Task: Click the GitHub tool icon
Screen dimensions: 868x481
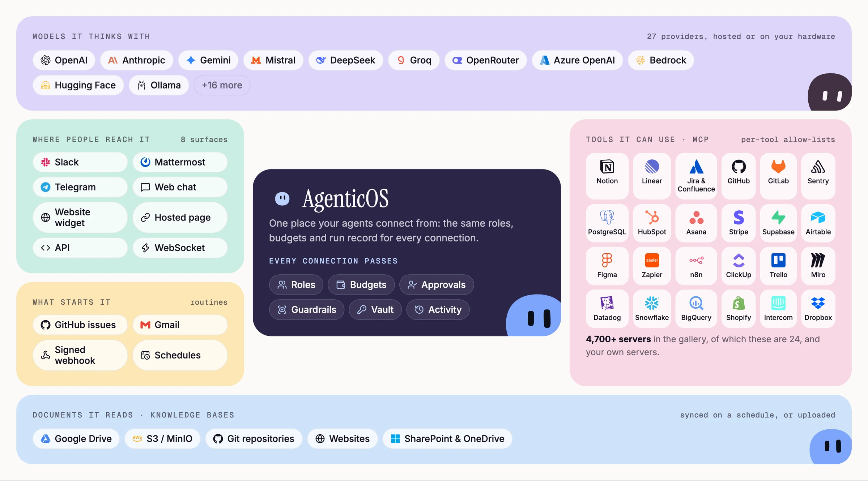Action: [739, 167]
